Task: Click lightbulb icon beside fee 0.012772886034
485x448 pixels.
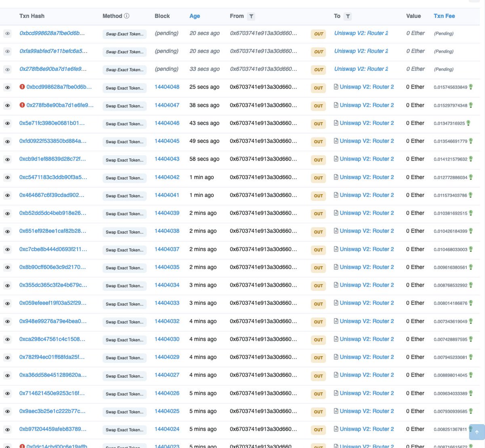Action: [x=471, y=177]
